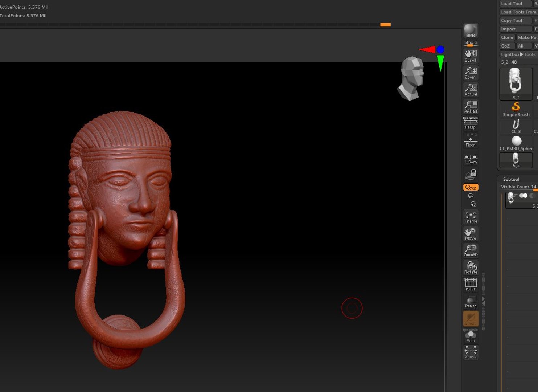Toggle Transp transparency mode

click(471, 302)
